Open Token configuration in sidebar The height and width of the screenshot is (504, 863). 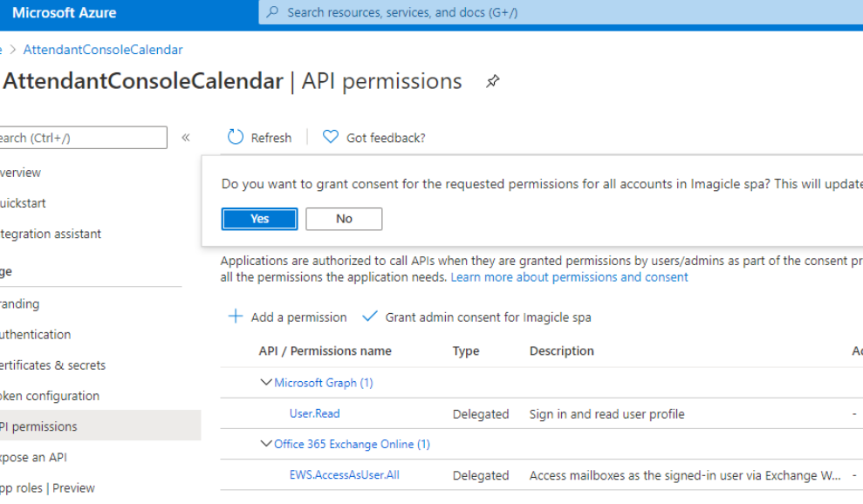click(51, 396)
